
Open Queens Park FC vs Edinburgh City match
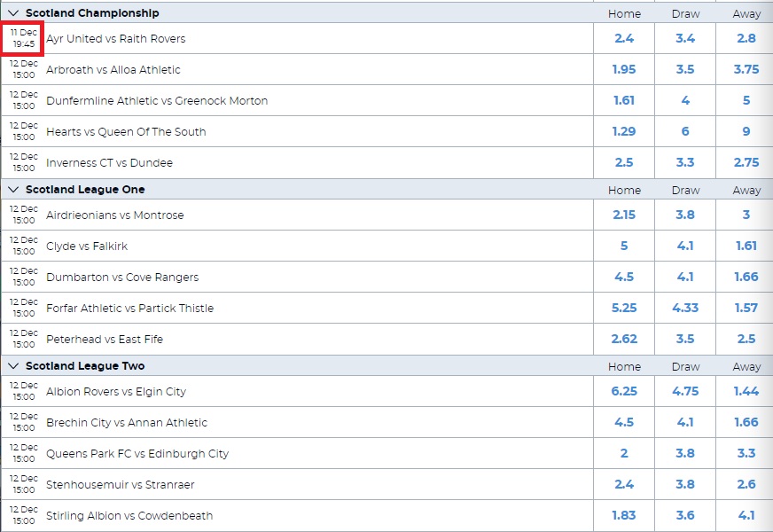(137, 454)
